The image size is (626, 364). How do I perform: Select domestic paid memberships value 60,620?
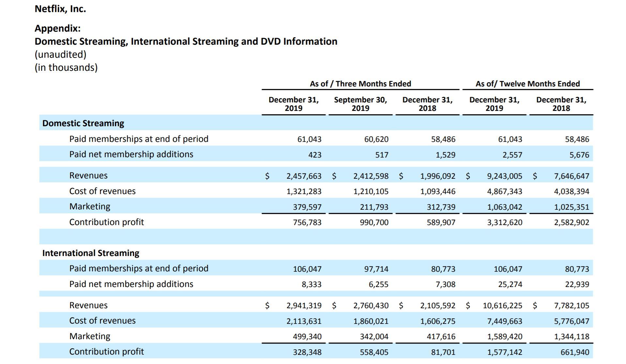tap(376, 139)
